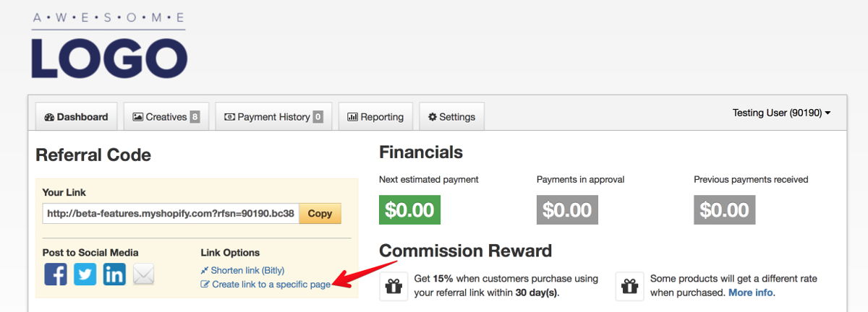868x312 pixels.
Task: Click the Payment History count badge
Action: [318, 117]
